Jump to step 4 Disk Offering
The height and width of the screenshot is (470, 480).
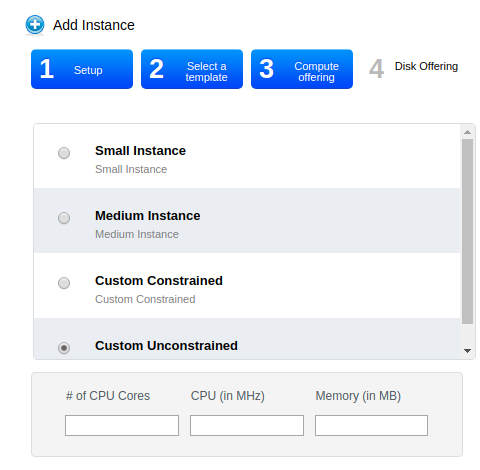[x=413, y=68]
